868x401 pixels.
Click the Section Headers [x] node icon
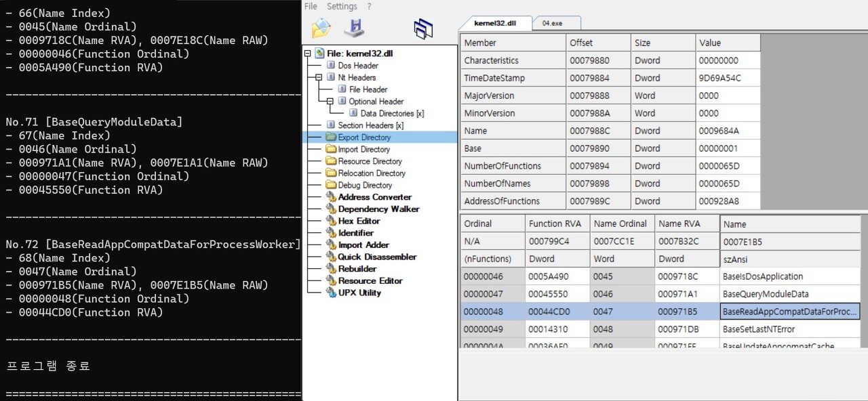click(331, 125)
